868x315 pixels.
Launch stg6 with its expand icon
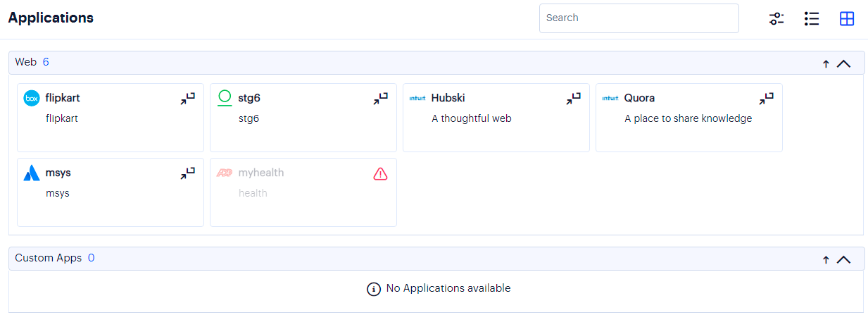380,99
